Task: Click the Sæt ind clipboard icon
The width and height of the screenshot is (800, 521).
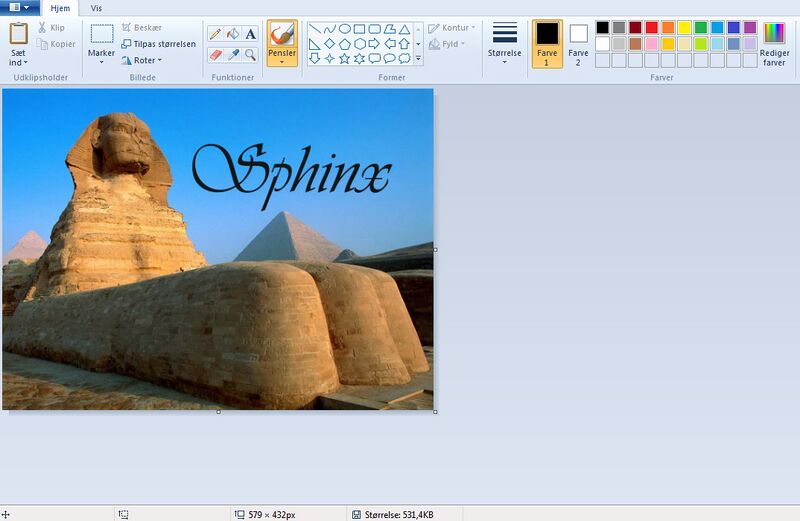Action: (18, 34)
